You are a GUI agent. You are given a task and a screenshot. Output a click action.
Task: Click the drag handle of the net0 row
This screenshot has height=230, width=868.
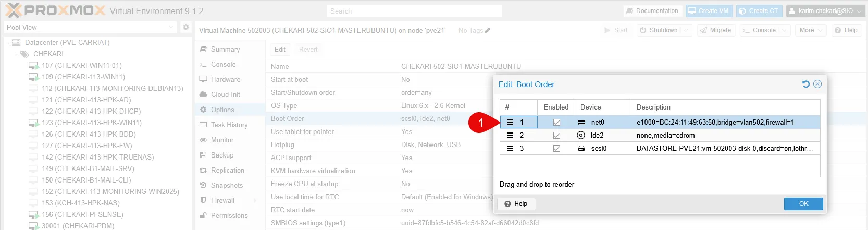click(x=510, y=122)
